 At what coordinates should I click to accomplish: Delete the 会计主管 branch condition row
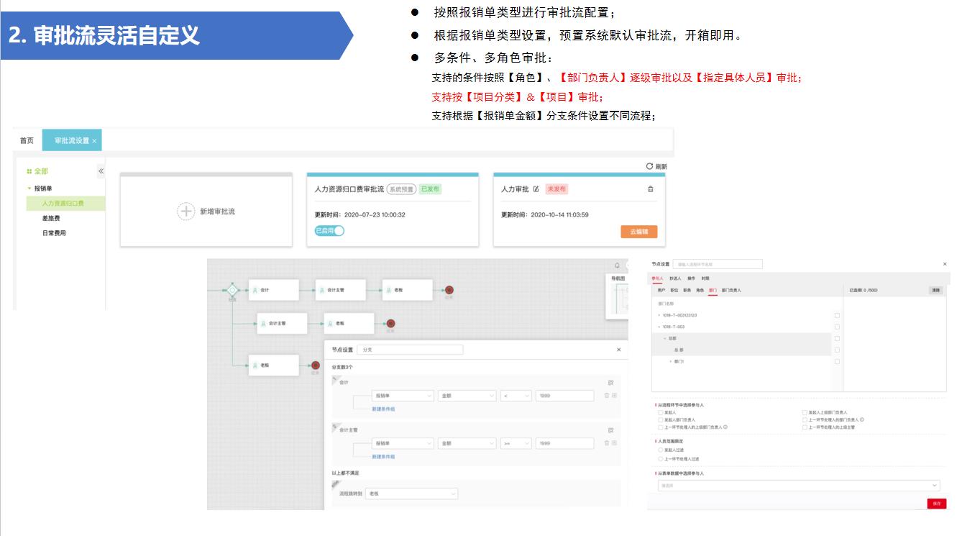606,444
